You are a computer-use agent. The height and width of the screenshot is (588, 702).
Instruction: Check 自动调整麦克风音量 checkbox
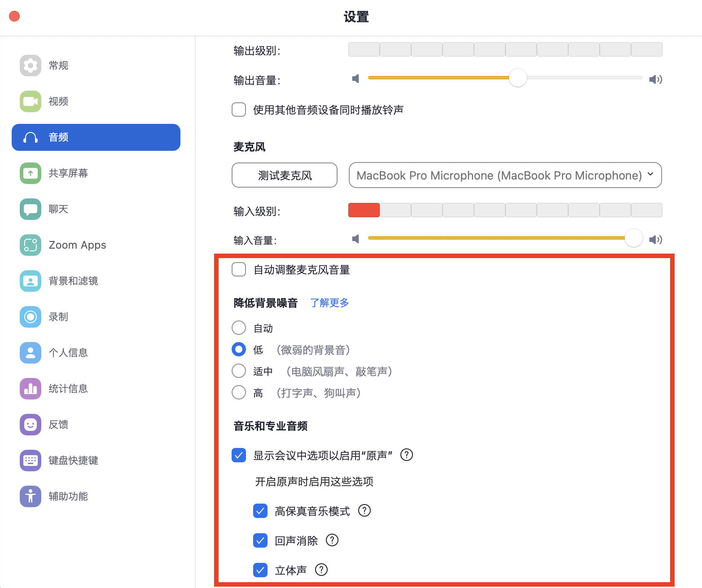coord(239,269)
